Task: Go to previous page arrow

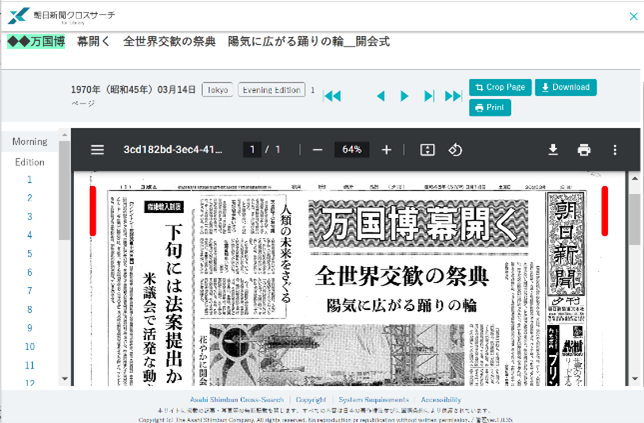Action: point(381,96)
